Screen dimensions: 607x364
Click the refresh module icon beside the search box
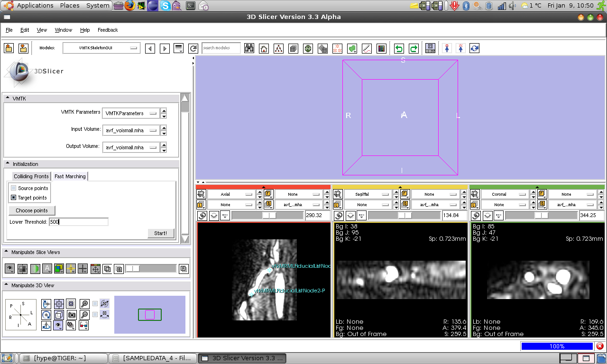193,48
